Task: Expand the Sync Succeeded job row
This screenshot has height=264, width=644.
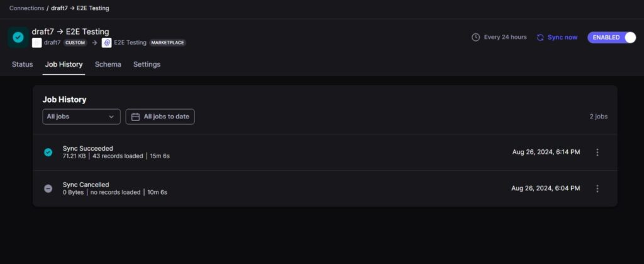Action: pos(283,152)
